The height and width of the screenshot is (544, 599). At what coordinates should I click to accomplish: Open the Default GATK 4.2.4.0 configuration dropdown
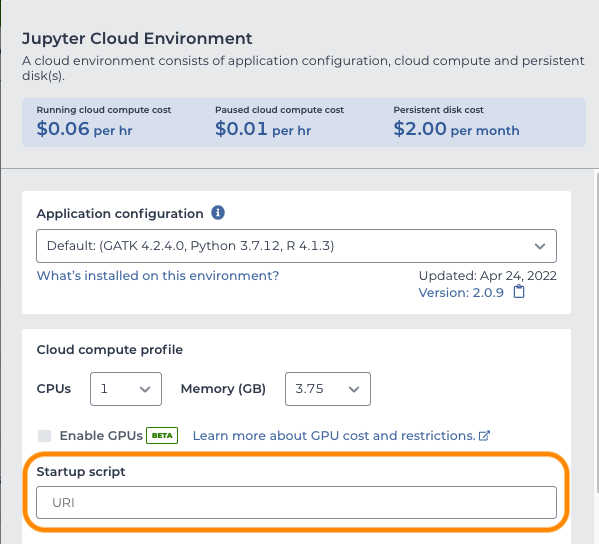point(296,246)
